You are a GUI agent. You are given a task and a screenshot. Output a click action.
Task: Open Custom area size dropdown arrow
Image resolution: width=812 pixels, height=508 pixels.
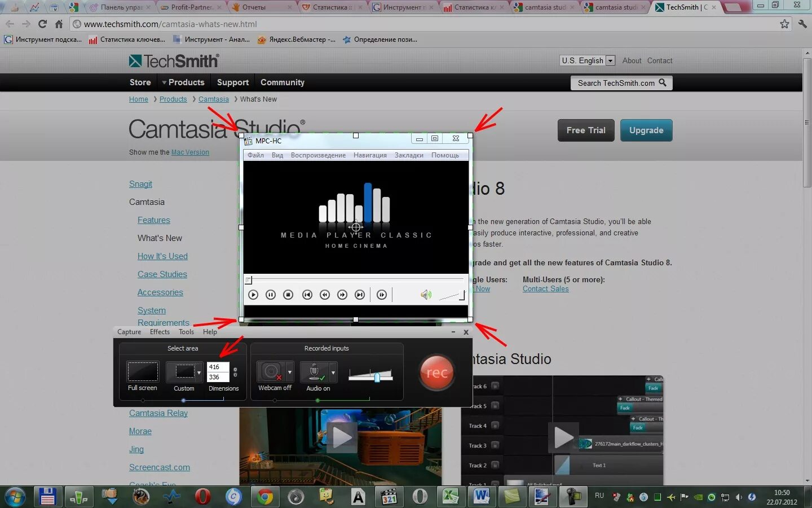pos(199,372)
